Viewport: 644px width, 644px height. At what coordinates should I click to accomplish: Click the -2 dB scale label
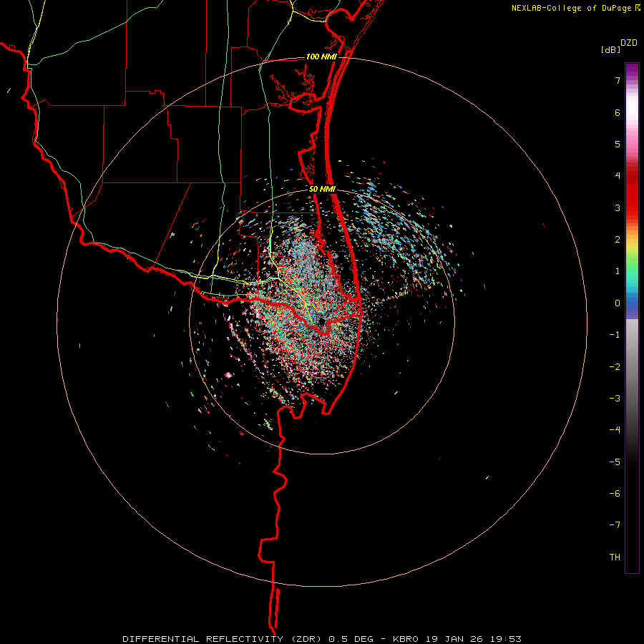tap(615, 366)
